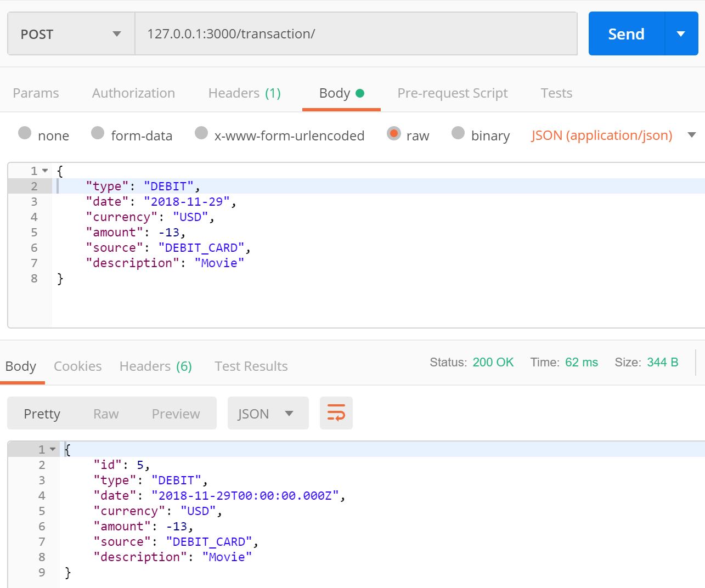Open the response JSON format dropdown

268,413
